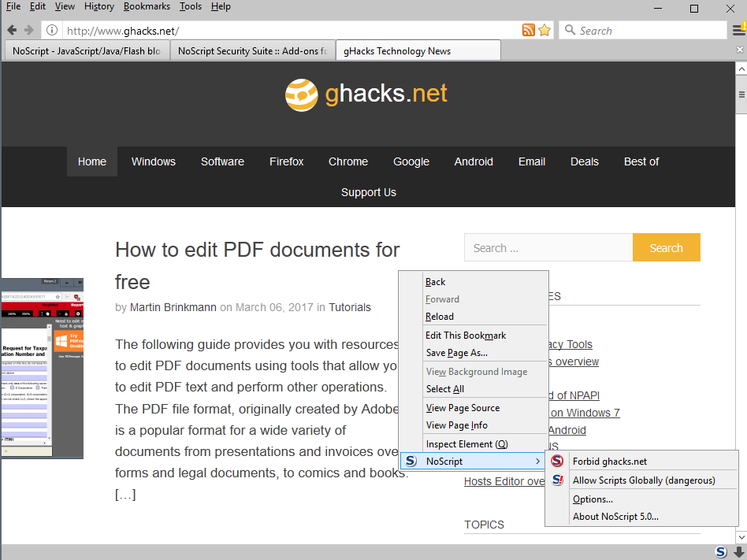This screenshot has width=747, height=560.
Task: Click NoScript S icon in context menu
Action: pyautogui.click(x=411, y=461)
